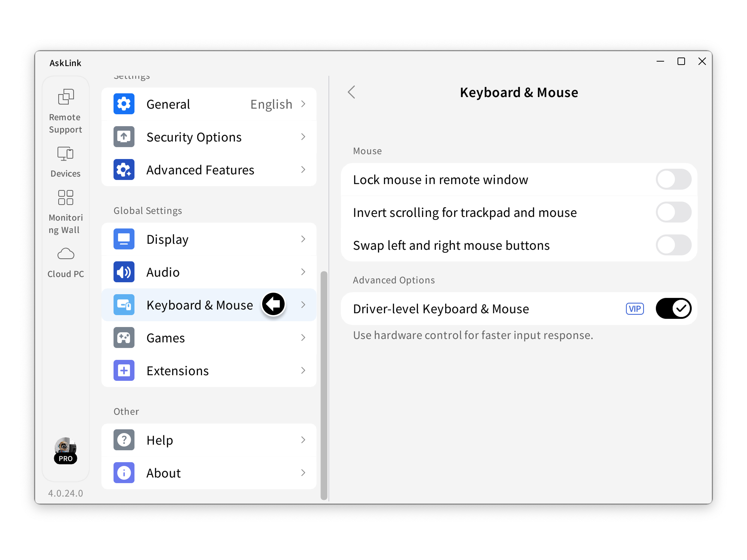This screenshot has width=747, height=560.
Task: Click the VIP badge icon
Action: (635, 309)
